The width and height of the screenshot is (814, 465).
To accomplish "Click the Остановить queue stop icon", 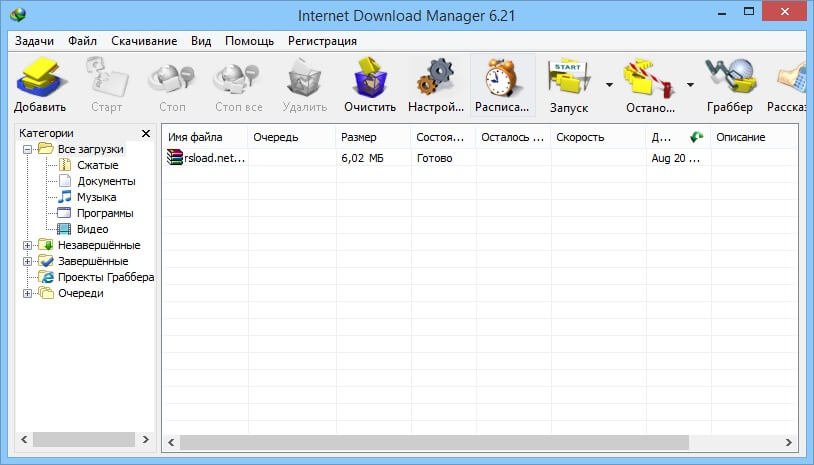I will click(649, 79).
